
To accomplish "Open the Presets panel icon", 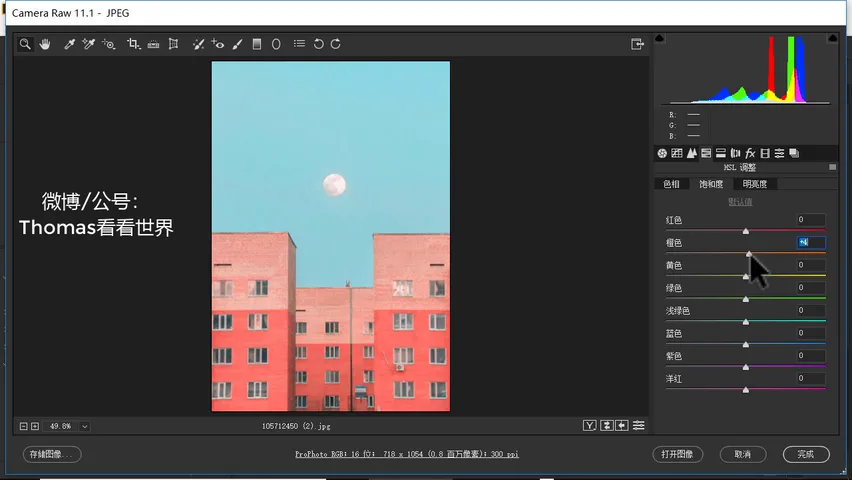I will click(780, 153).
